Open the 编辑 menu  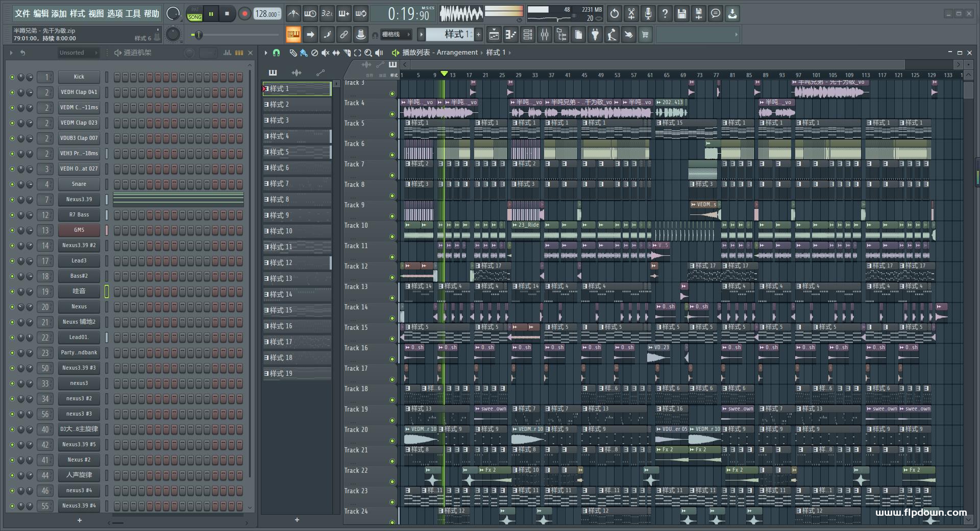point(41,14)
